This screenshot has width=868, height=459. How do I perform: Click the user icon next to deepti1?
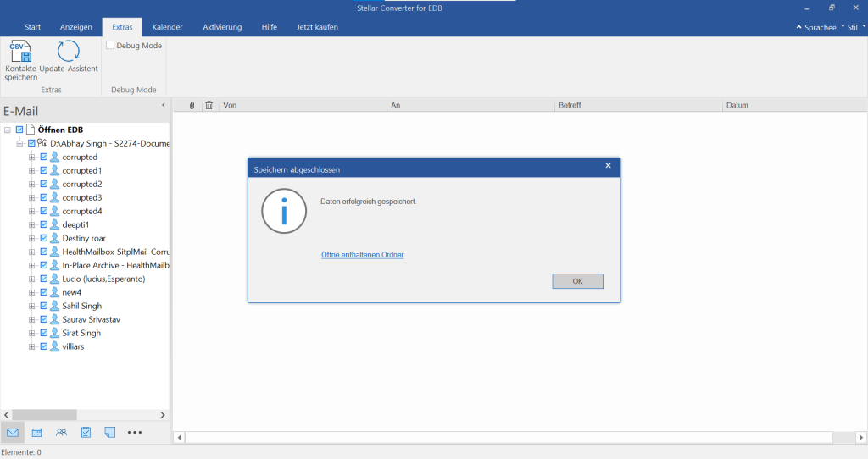[55, 224]
